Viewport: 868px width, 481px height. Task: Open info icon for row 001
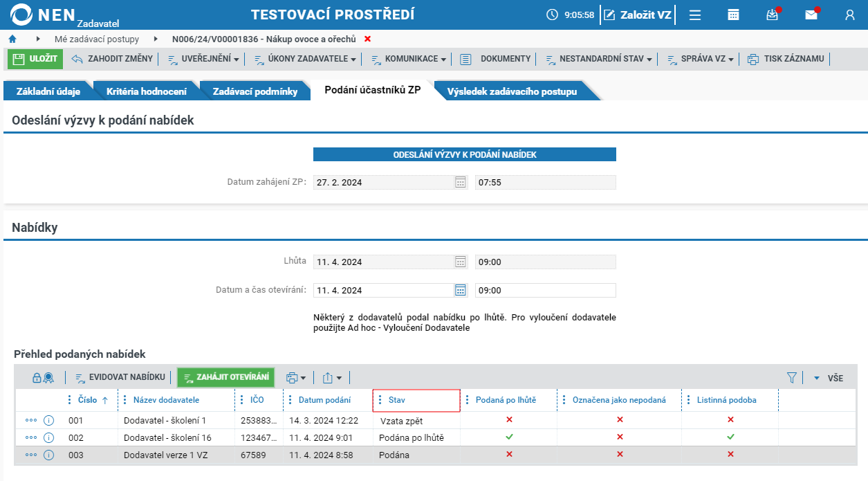pos(48,420)
